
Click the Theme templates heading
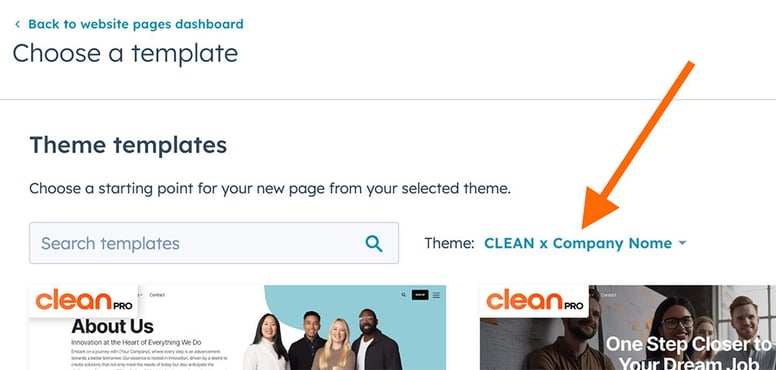128,145
